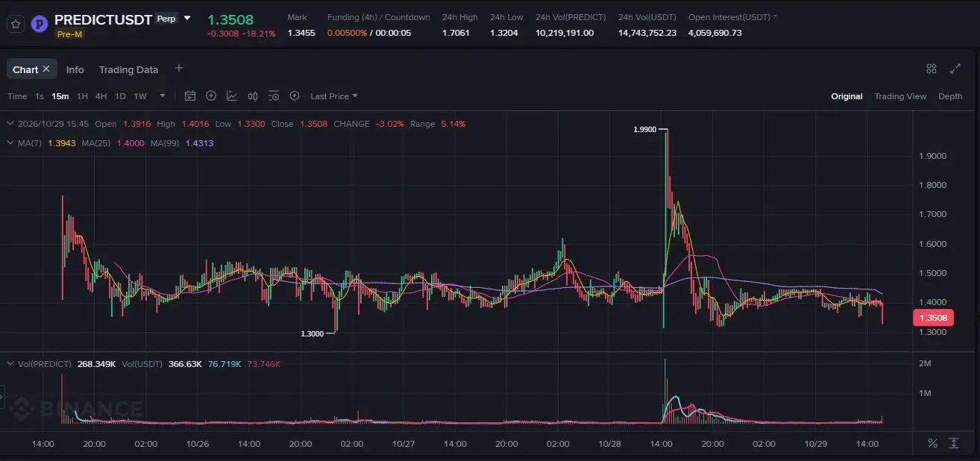Screen dimensions: 980x461
Task: Select the Time interval option
Action: point(17,96)
